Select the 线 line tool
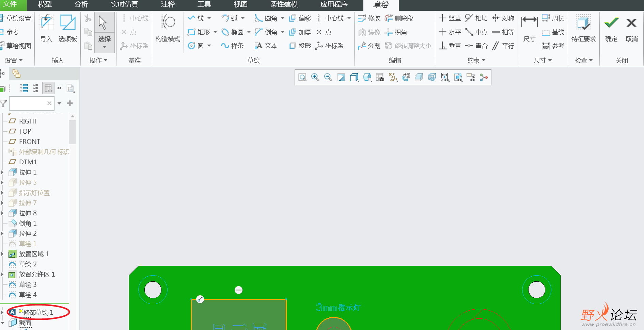Viewport: 644px width, 330px height. [196, 18]
